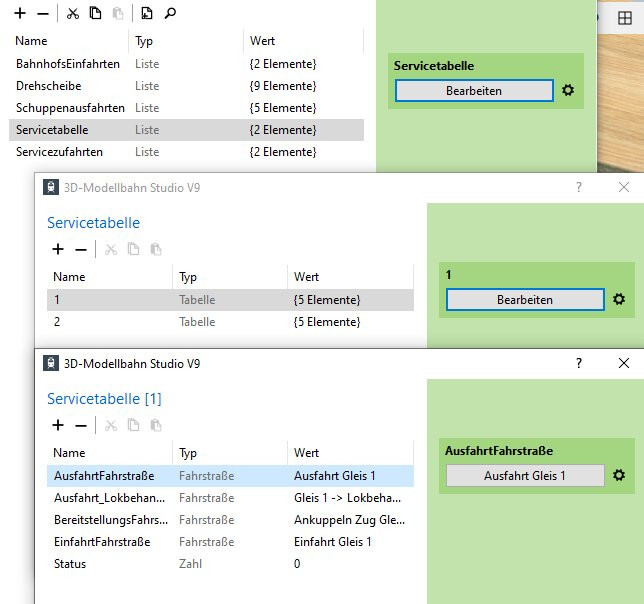Screen dimensions: 644x604
Task: Close the Servicetabelle dialog window
Action: coord(623,187)
